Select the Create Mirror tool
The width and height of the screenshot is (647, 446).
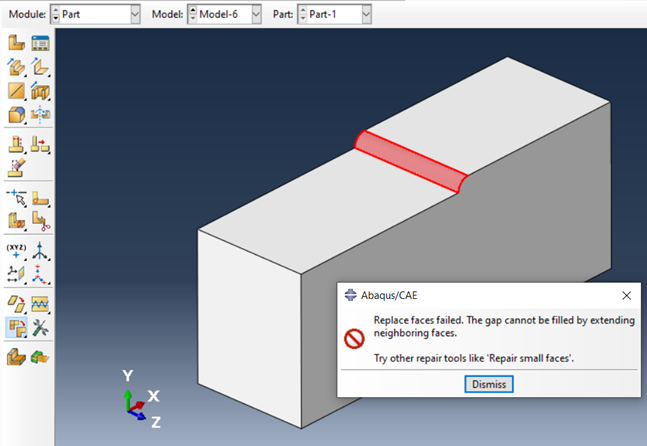pos(40,114)
